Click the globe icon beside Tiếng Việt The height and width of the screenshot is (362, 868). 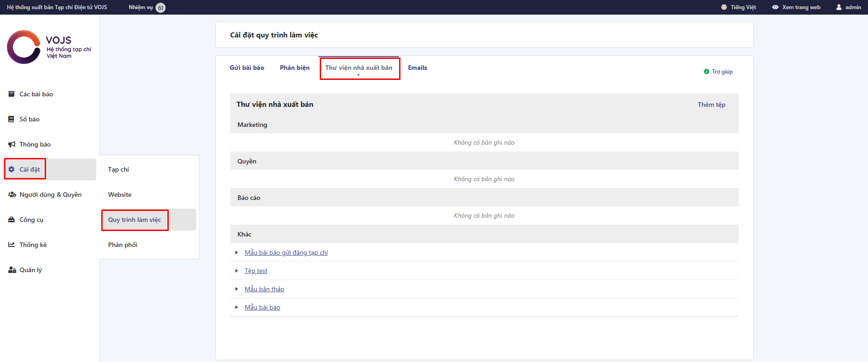pyautogui.click(x=724, y=7)
